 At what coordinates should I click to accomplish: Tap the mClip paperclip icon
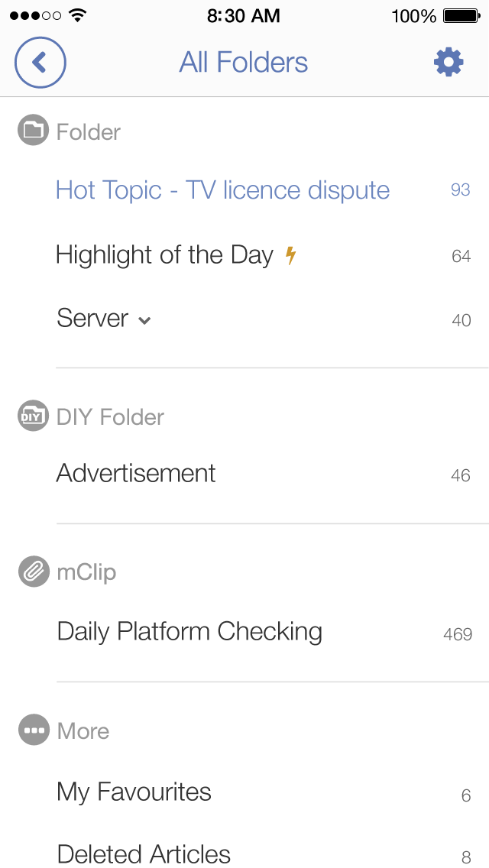click(x=33, y=572)
